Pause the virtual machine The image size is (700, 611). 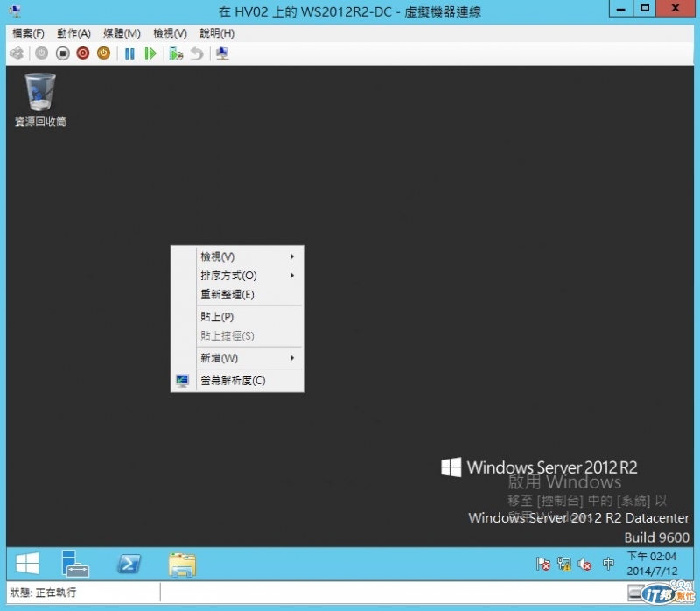[x=129, y=53]
